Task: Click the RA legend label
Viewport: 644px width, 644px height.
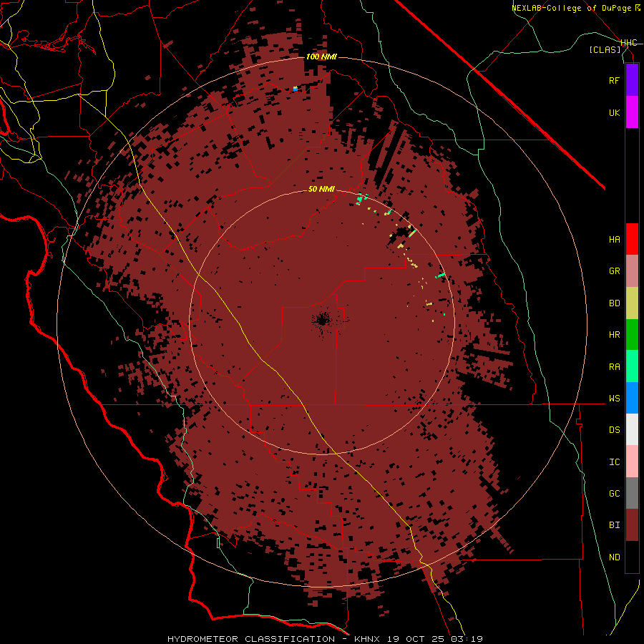Action: pyautogui.click(x=614, y=367)
